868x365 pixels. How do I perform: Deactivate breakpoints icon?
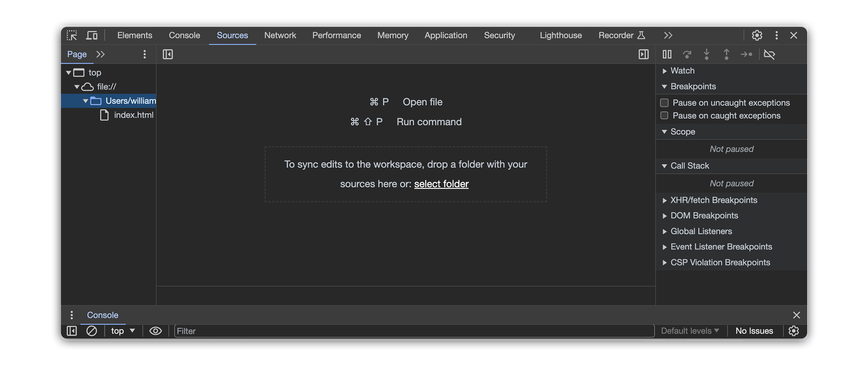click(x=769, y=54)
